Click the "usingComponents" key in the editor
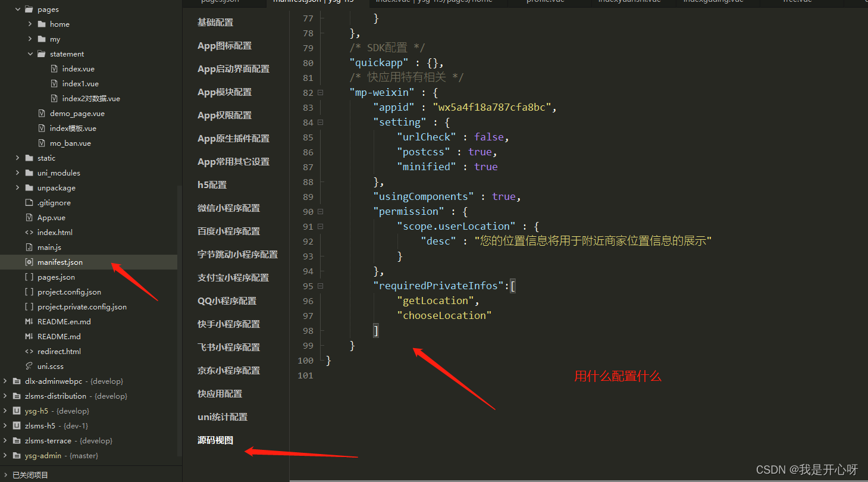Image resolution: width=868 pixels, height=482 pixels. 424,197
